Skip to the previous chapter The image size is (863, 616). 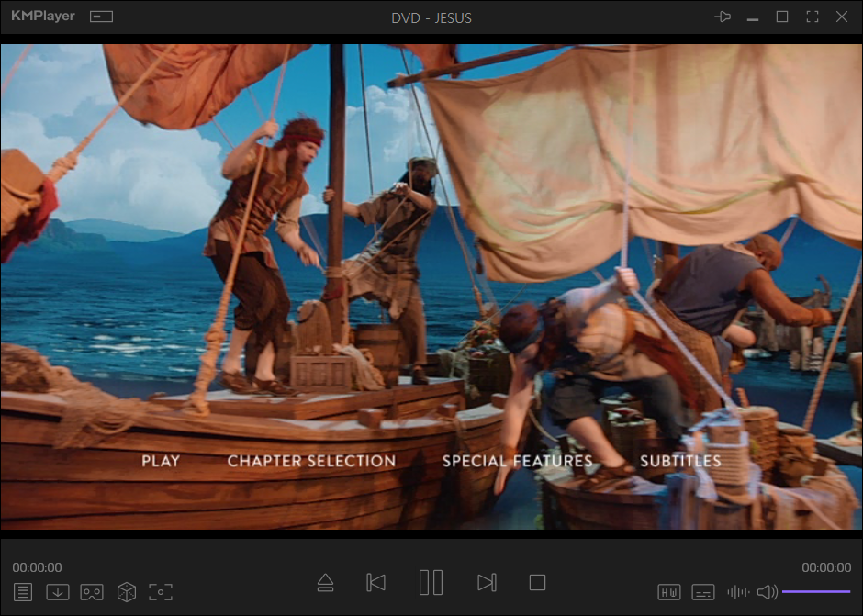click(375, 582)
